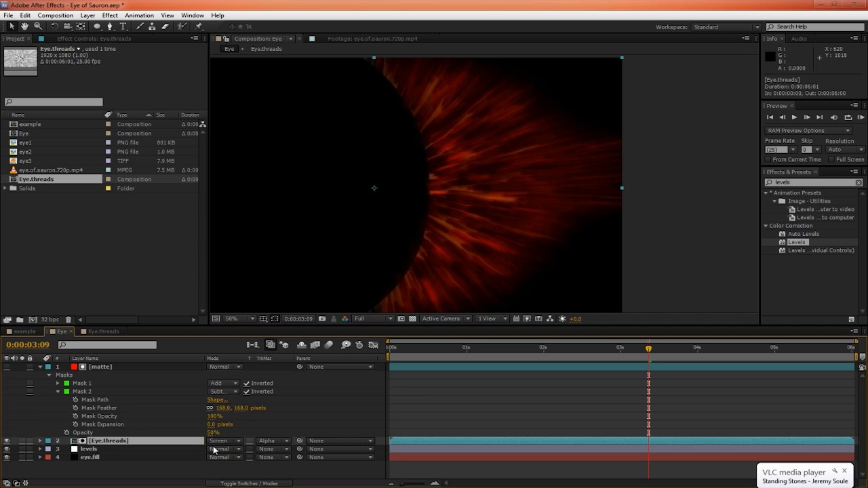Open the Workspace Standard dropdown

tap(726, 27)
